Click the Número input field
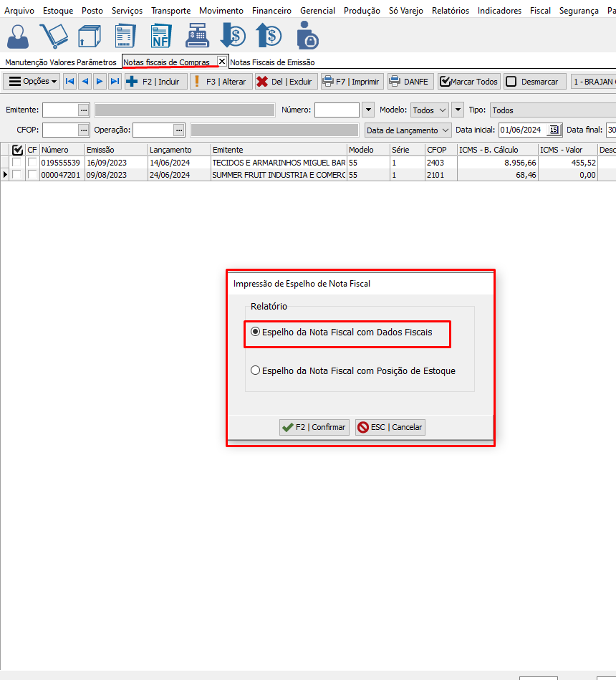The image size is (616, 680). tap(337, 110)
